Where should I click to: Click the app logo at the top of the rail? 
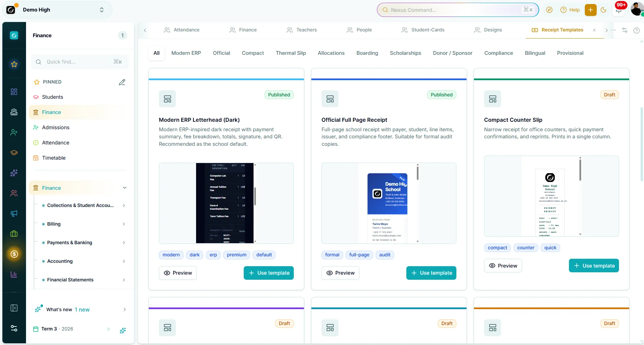coord(14,35)
